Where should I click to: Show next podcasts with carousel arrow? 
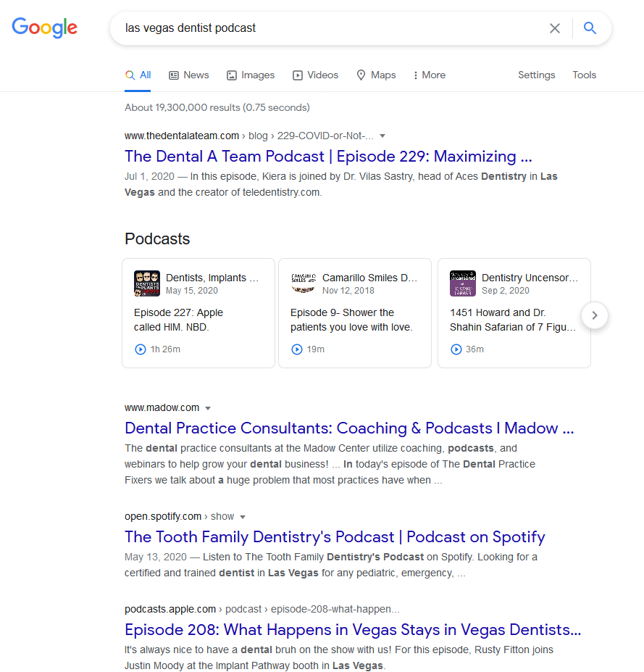pos(594,315)
